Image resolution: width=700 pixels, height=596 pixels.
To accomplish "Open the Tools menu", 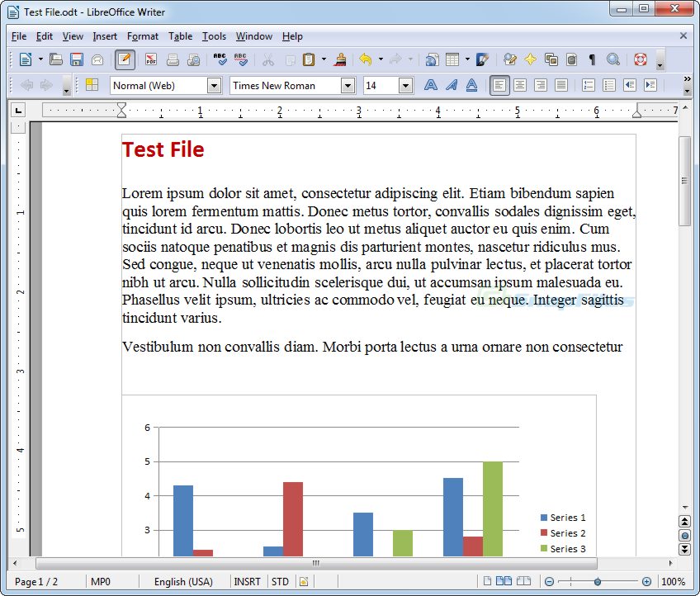I will [214, 36].
